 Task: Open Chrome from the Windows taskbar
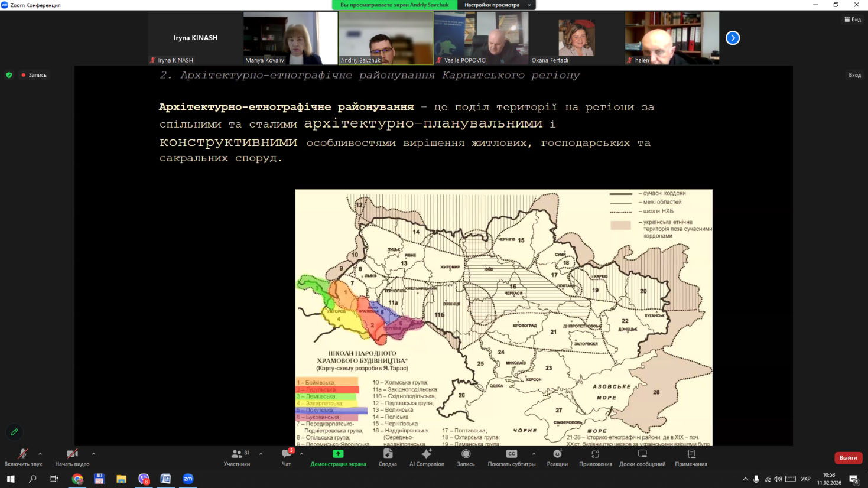tap(77, 479)
